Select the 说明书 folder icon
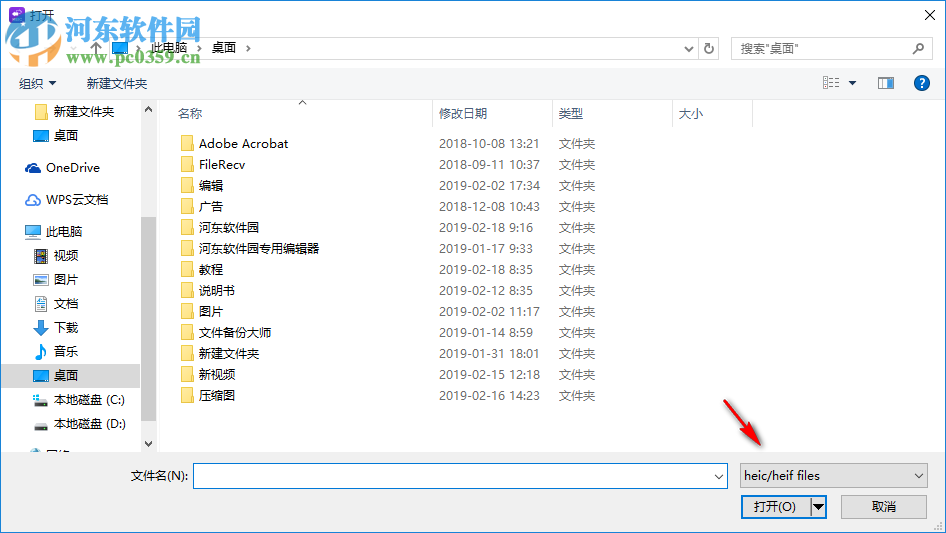This screenshot has height=533, width=946. coord(188,291)
